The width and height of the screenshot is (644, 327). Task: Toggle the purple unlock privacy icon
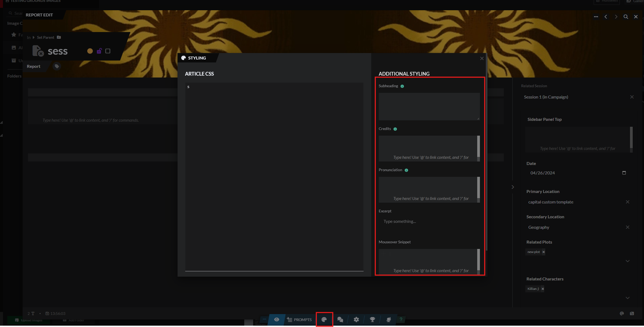pyautogui.click(x=99, y=51)
